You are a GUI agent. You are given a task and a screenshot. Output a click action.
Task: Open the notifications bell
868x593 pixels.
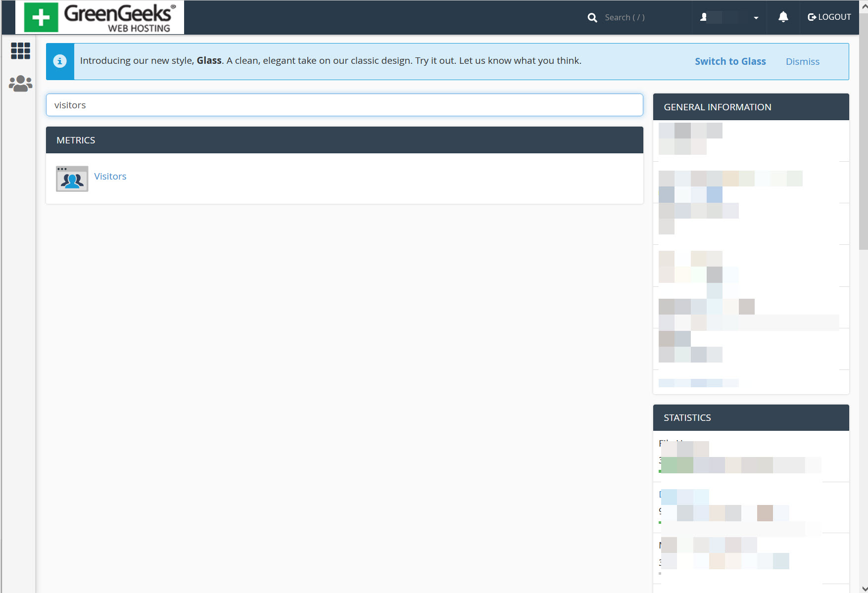click(x=783, y=17)
